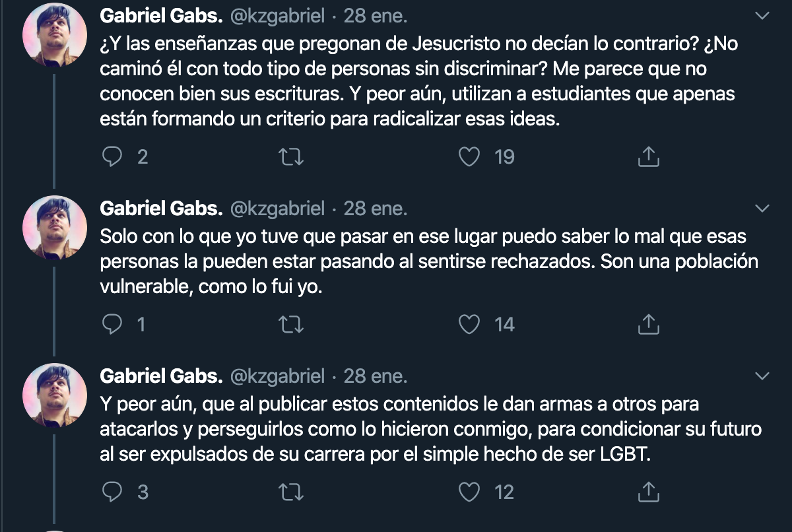Share the second tweet in the thread
This screenshot has width=792, height=532.
649,324
